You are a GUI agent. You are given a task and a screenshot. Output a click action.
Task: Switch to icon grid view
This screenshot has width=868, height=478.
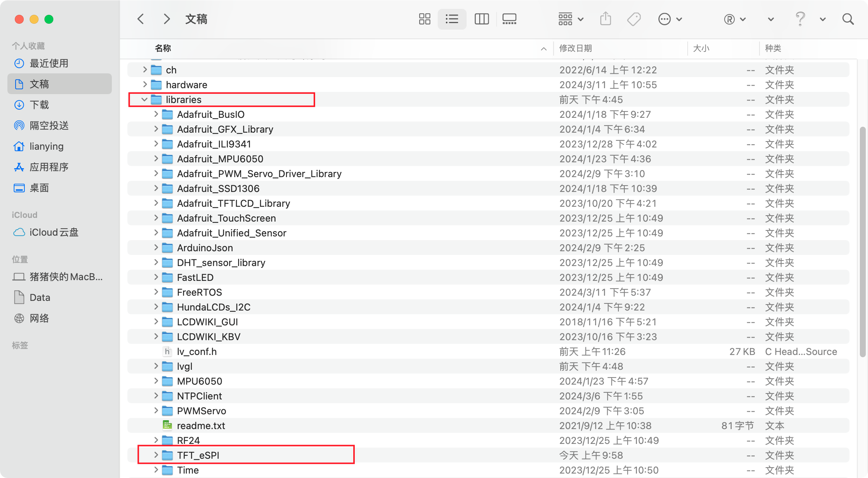(424, 19)
